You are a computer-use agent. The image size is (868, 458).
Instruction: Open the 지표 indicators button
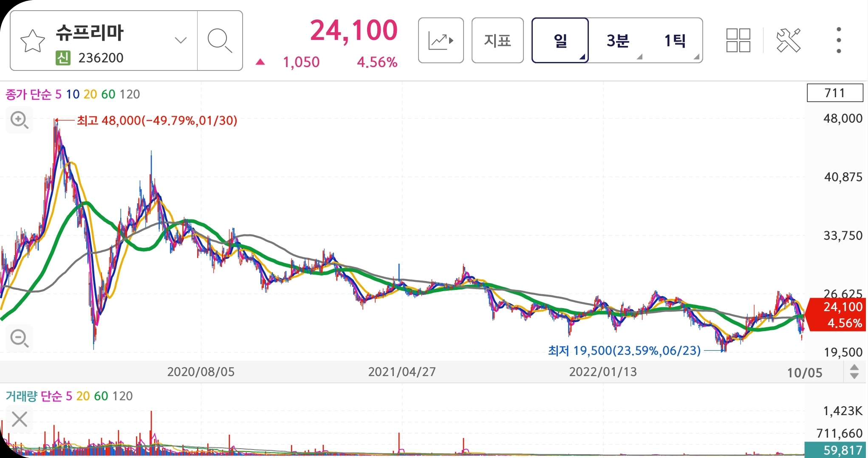pos(498,40)
